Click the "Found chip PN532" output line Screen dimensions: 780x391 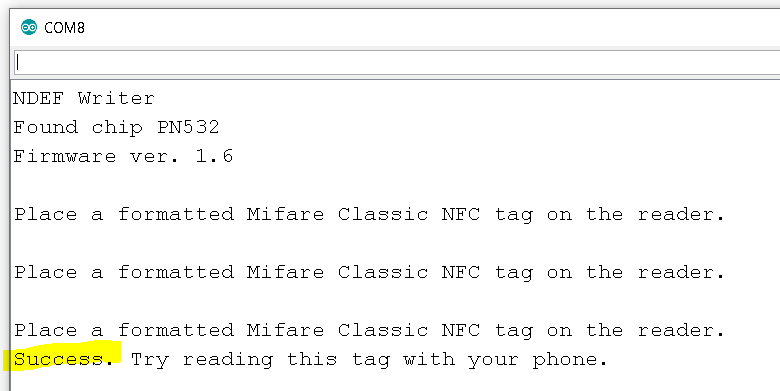pos(116,127)
